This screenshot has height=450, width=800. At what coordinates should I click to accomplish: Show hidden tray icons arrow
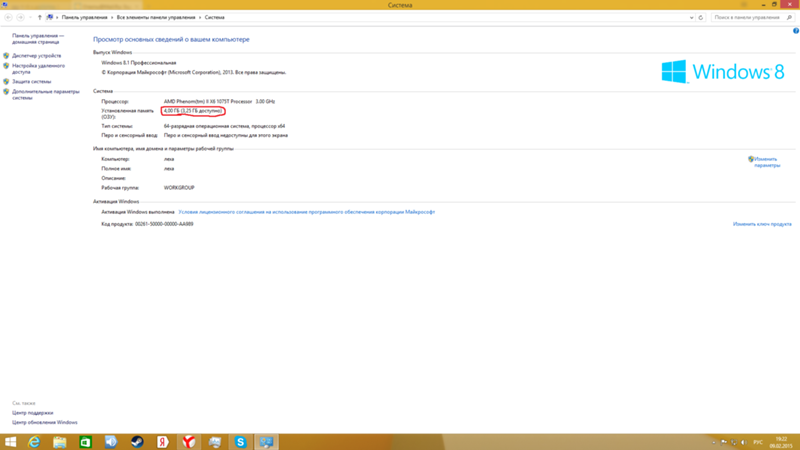pyautogui.click(x=714, y=442)
